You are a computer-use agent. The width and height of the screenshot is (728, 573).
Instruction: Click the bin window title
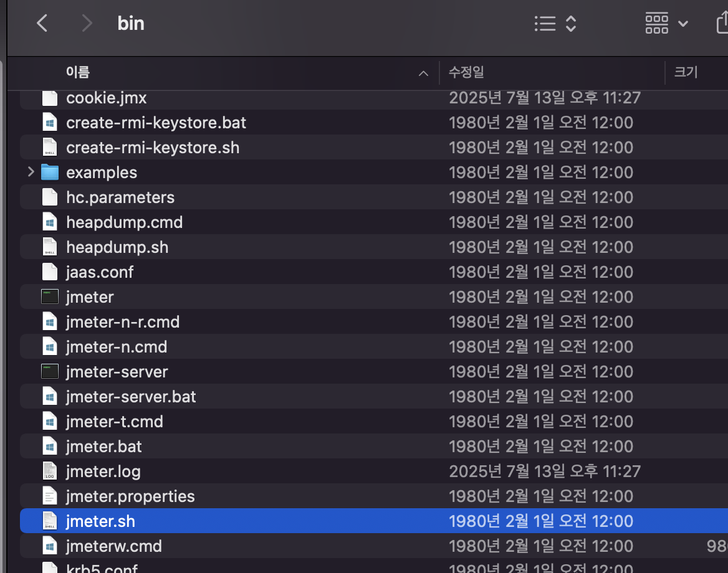(x=131, y=23)
